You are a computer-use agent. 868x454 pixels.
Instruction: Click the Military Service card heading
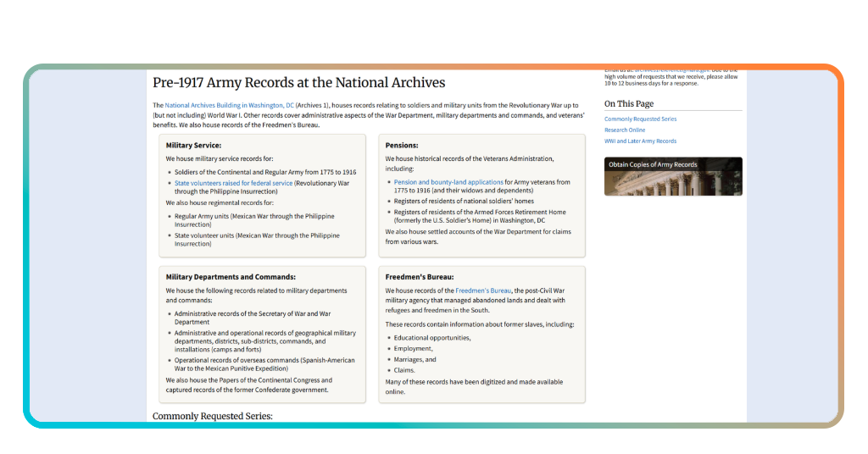(x=193, y=146)
